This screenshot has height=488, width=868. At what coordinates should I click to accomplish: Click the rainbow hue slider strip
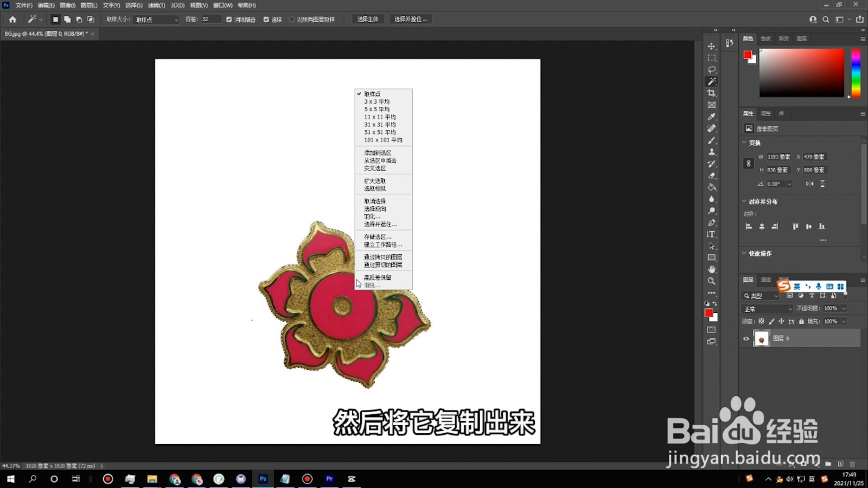point(856,73)
